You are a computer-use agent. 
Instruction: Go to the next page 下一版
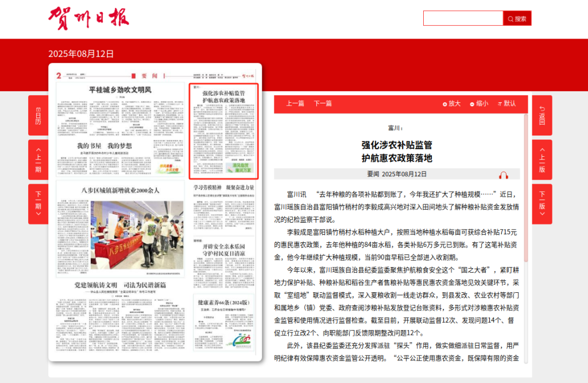(x=541, y=204)
